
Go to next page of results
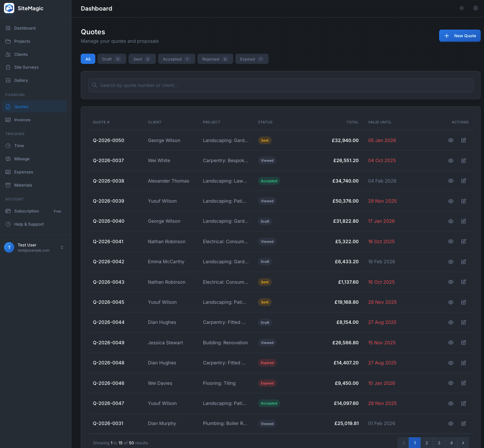[463, 443]
